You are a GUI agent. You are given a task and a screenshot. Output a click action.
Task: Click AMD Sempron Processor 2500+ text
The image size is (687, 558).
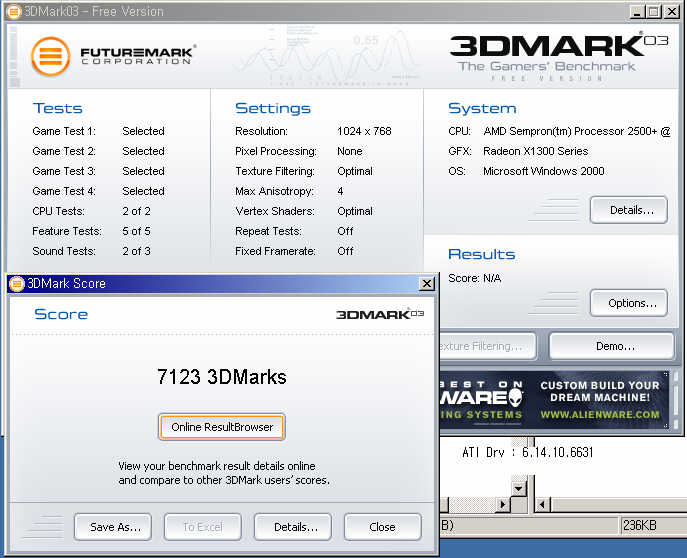tap(577, 131)
